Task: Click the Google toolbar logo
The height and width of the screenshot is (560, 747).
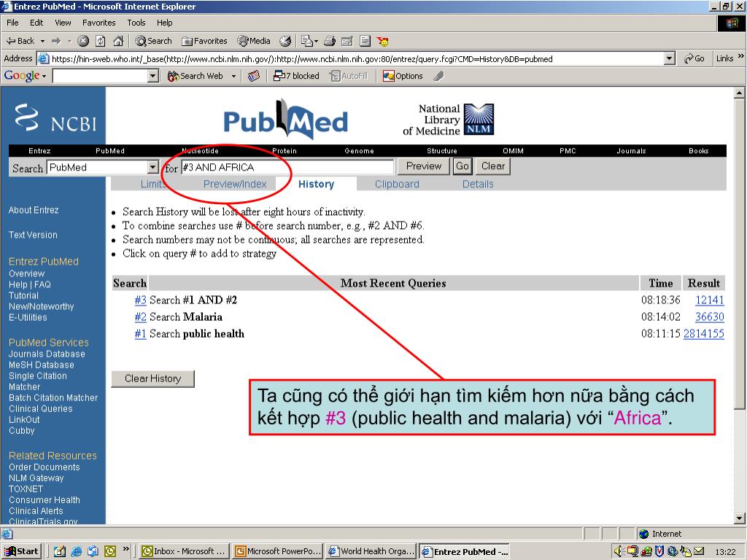Action: tap(22, 76)
